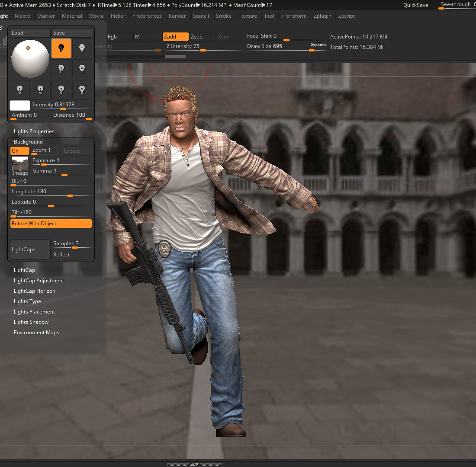Click the TotalPoints: 16.384 Mil readout
This screenshot has width=476, height=467.
357,47
